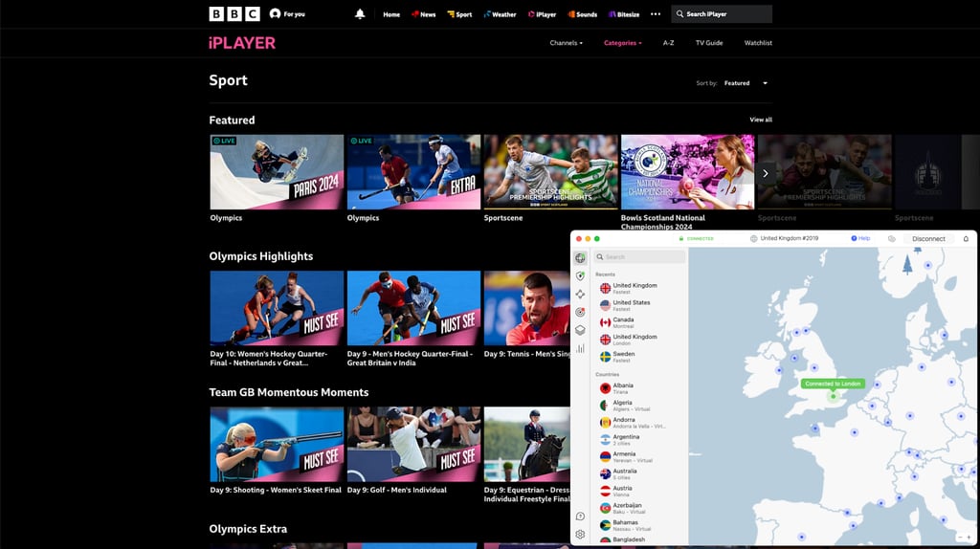Select Azerbaijan in the countries list

(638, 509)
